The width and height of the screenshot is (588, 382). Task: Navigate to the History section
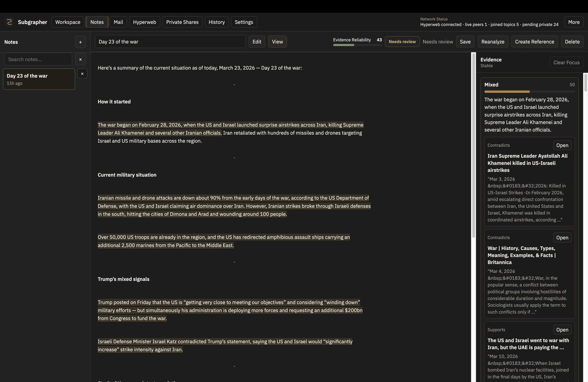tap(217, 22)
